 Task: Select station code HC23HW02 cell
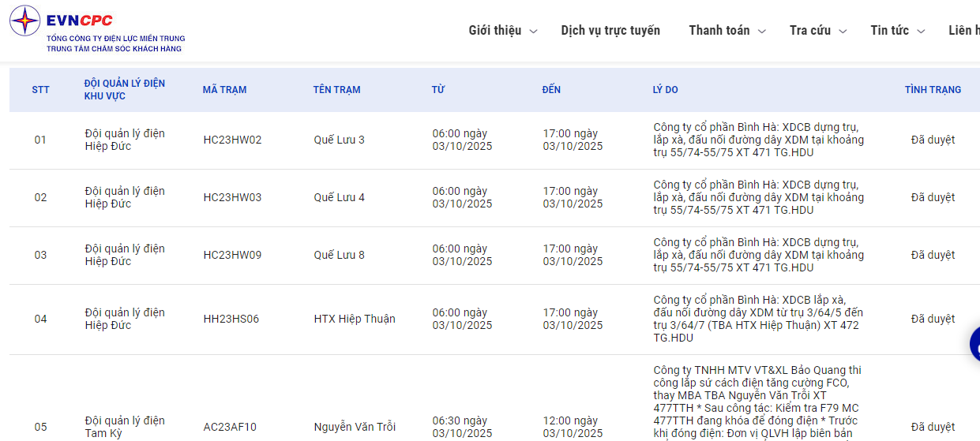[232, 140]
